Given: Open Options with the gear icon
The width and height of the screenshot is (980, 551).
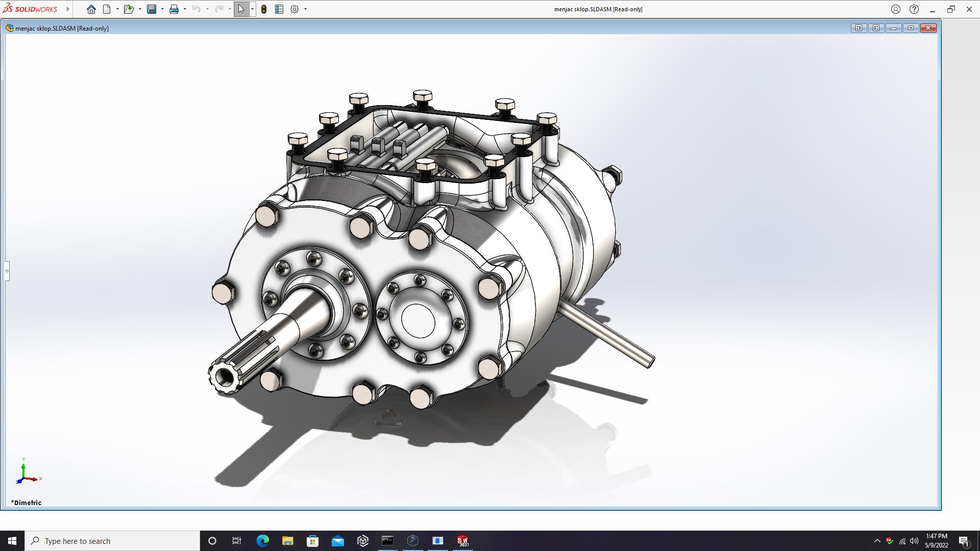Looking at the screenshot, I should [295, 9].
